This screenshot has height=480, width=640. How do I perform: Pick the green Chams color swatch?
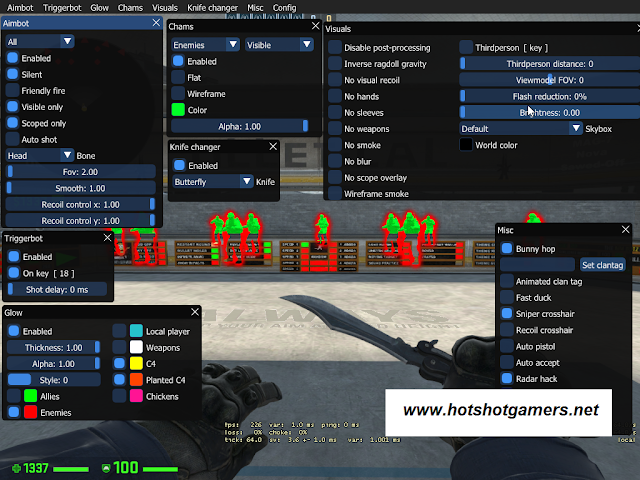[x=178, y=110]
